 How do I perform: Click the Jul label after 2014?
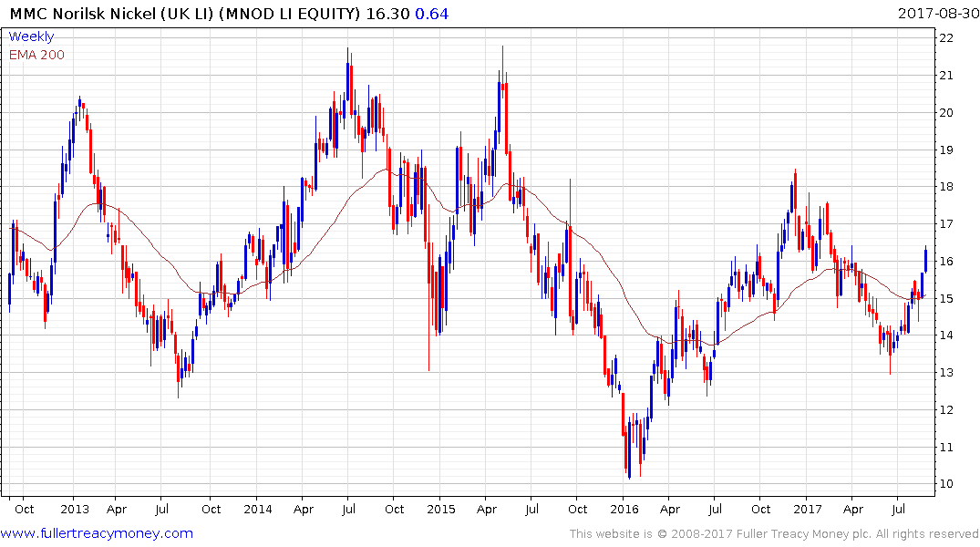pyautogui.click(x=349, y=509)
